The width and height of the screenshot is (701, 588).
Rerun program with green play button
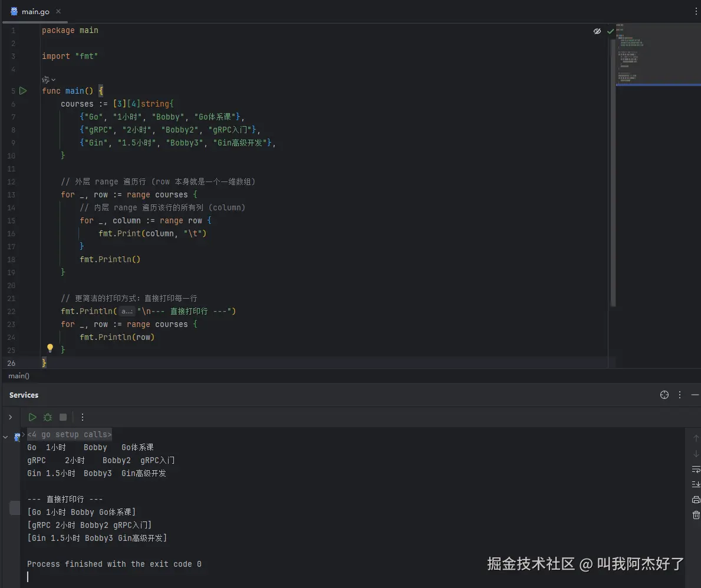(x=32, y=417)
